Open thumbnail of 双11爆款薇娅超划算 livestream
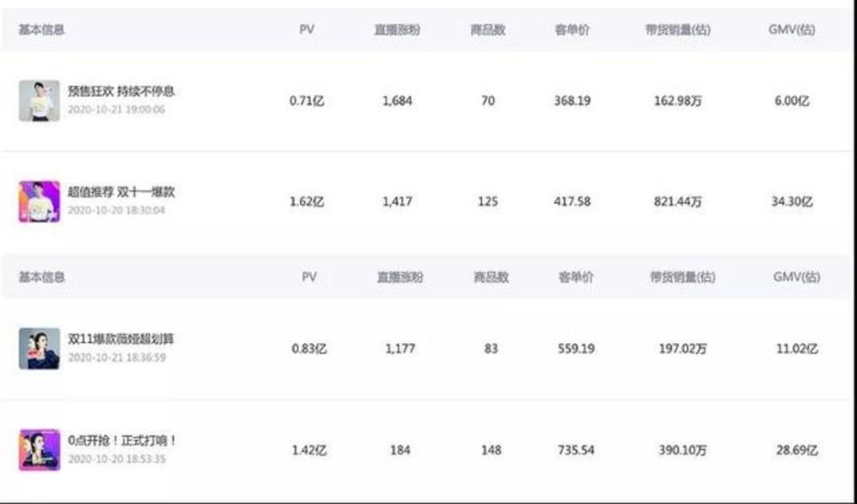Screen dimensions: 857x504 (x=39, y=348)
